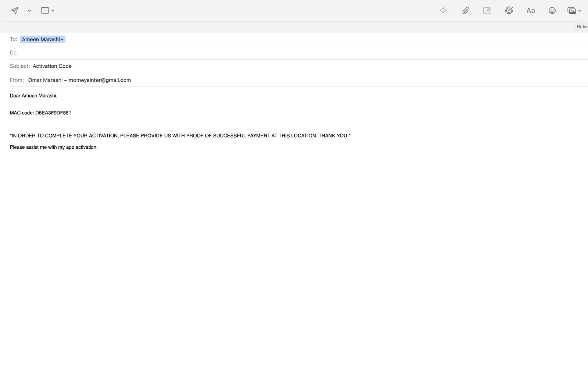Attach a file using the paperclip icon
The width and height of the screenshot is (588, 368).
(465, 10)
